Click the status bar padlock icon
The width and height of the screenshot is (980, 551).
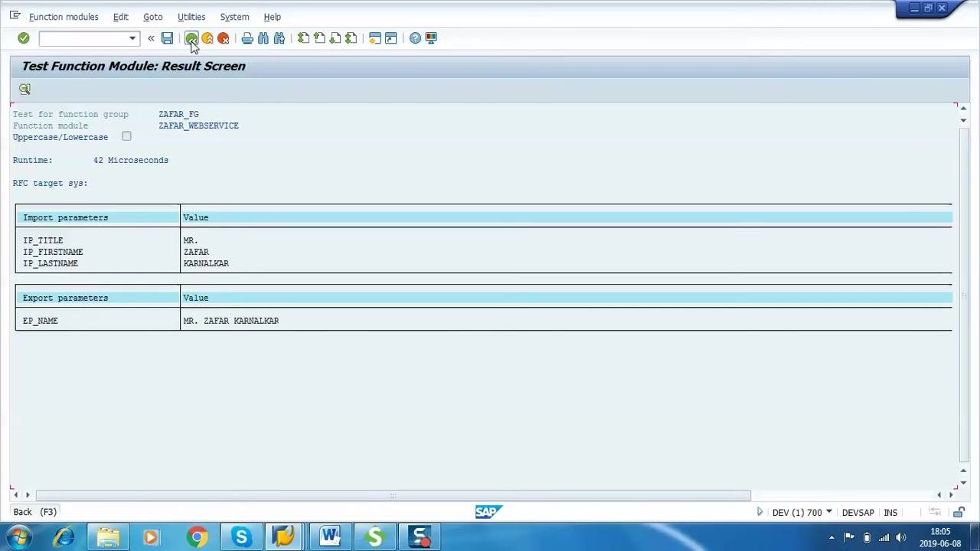click(959, 513)
